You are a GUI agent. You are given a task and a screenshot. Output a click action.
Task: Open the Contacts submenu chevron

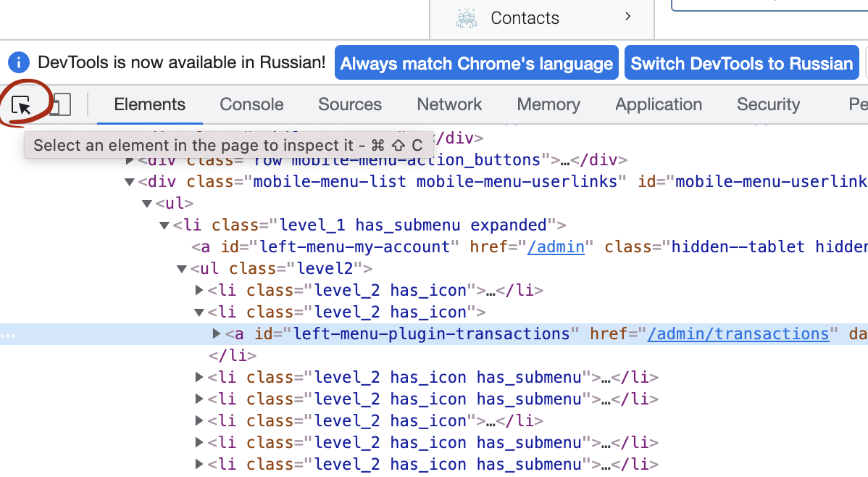coord(627,17)
